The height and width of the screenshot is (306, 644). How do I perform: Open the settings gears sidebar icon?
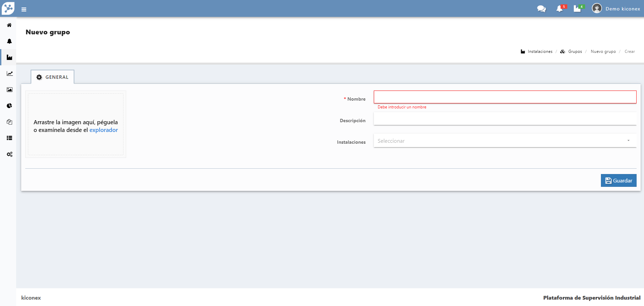pos(9,154)
